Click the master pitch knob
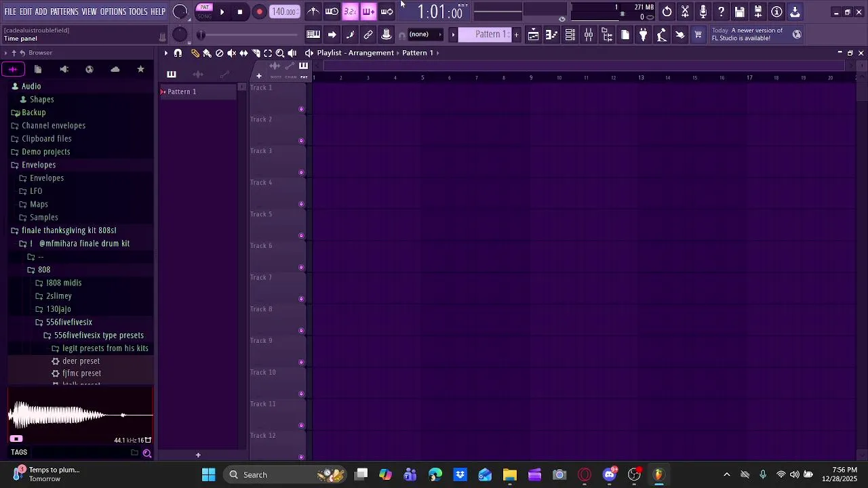This screenshot has height=488, width=868. [180, 35]
